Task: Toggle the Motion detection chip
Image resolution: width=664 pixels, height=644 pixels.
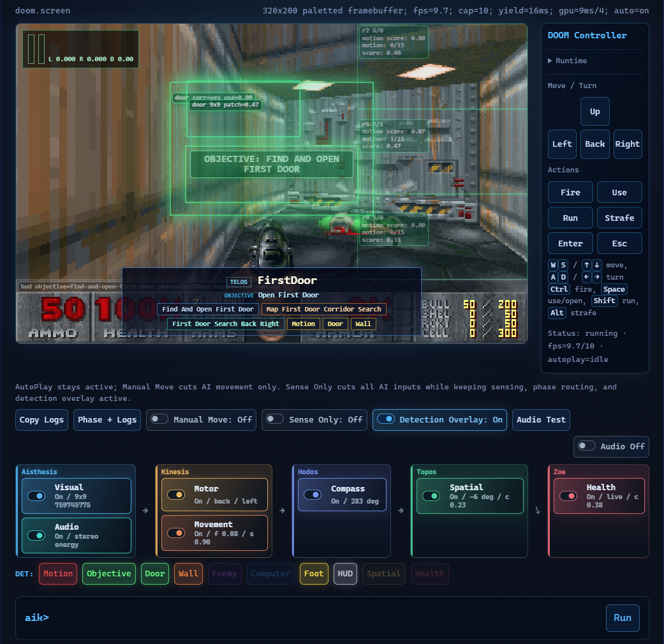Action: click(58, 574)
